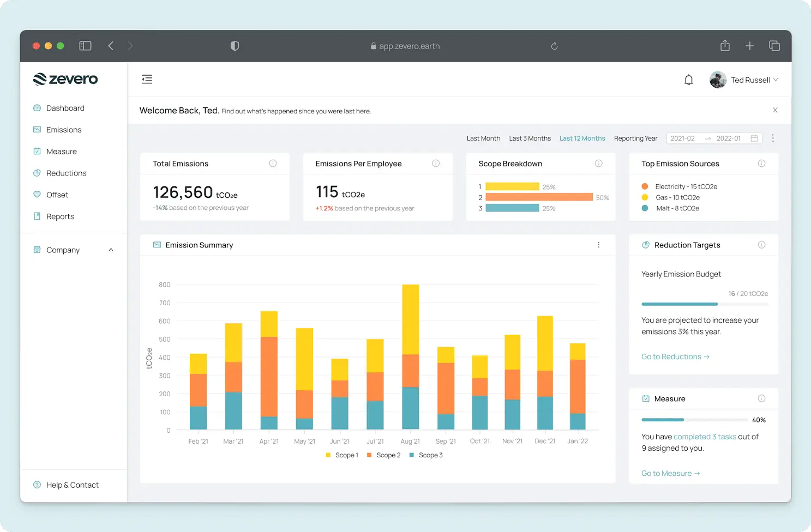Click the 2021-02 start date field
Image resolution: width=811 pixels, height=532 pixels.
coord(682,138)
